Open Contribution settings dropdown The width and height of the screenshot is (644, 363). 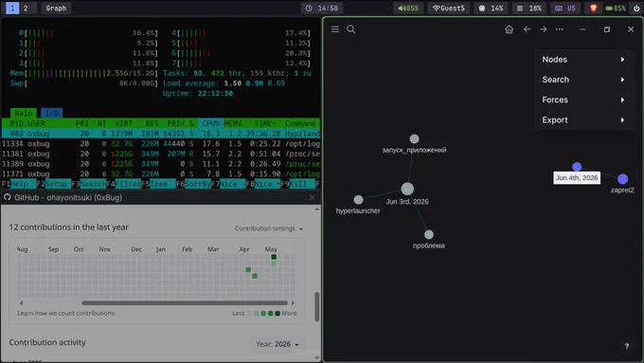(x=269, y=228)
